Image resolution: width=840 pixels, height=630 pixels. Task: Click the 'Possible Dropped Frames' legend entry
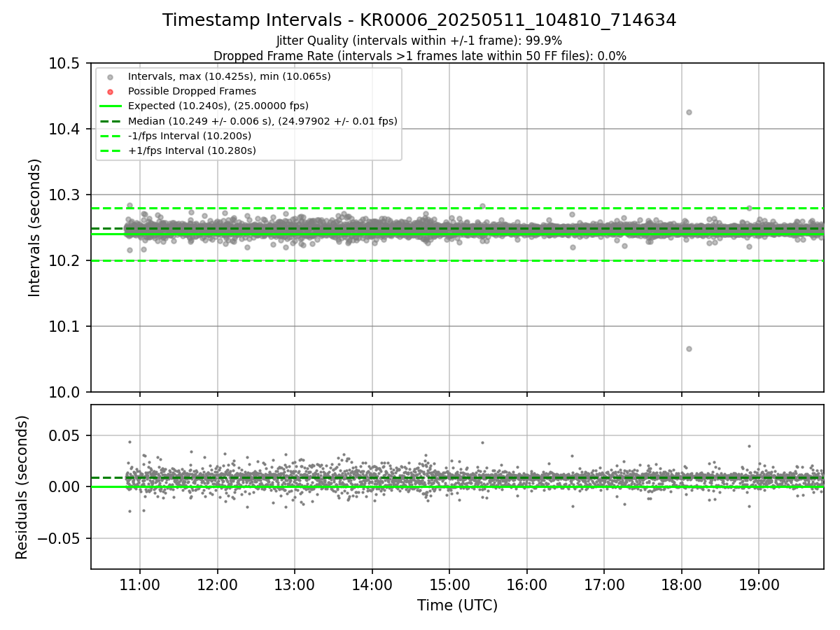[x=192, y=91]
